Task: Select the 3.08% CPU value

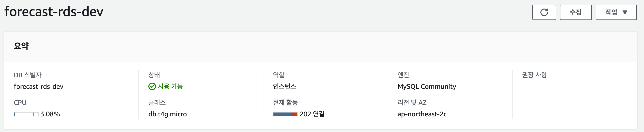Action: coord(50,114)
